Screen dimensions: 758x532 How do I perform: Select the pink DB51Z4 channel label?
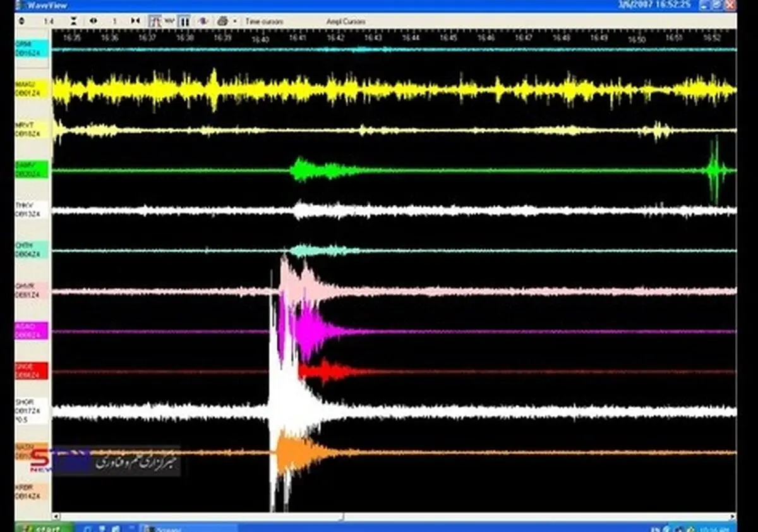[x=32, y=291]
